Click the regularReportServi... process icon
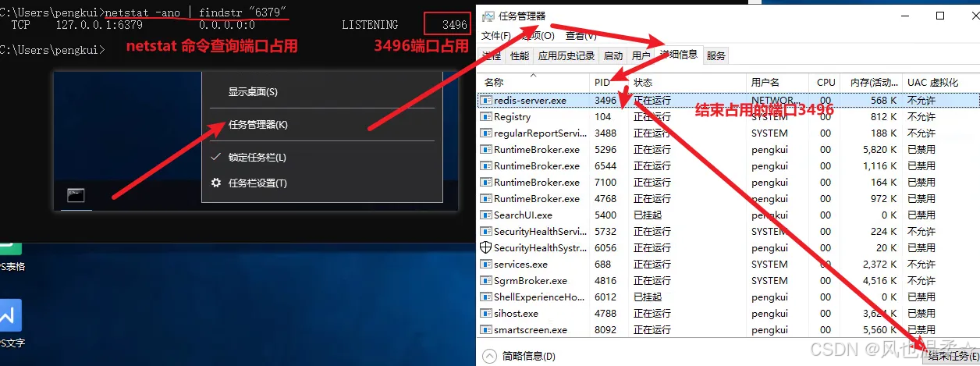 pos(486,133)
